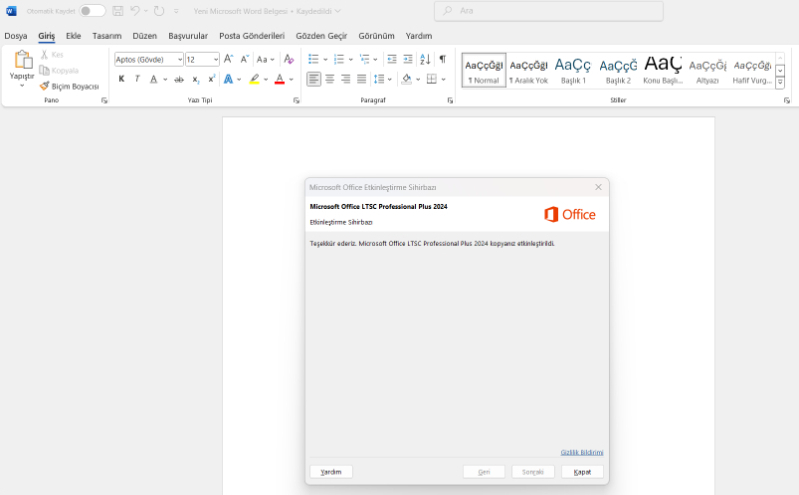The height and width of the screenshot is (495, 799).
Task: Select the Format Painter (Biçim Boyacısı)
Action: click(x=69, y=86)
